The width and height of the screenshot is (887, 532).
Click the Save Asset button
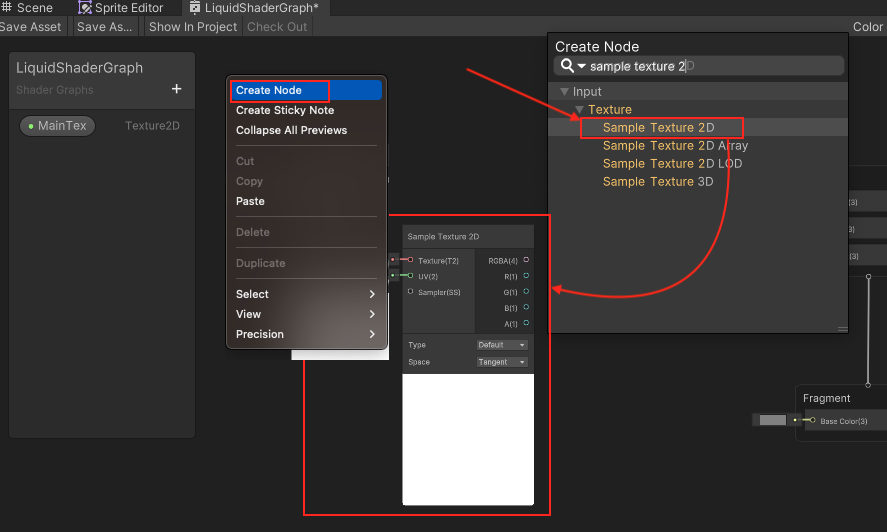click(31, 27)
